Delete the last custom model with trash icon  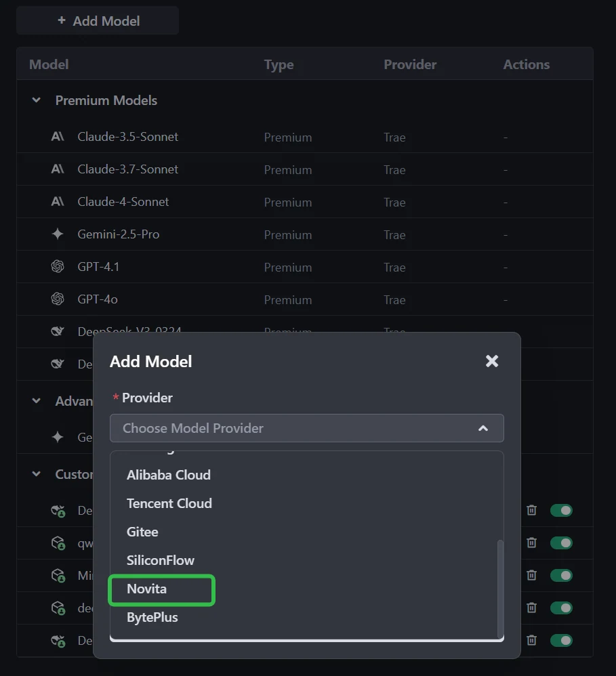coord(531,640)
